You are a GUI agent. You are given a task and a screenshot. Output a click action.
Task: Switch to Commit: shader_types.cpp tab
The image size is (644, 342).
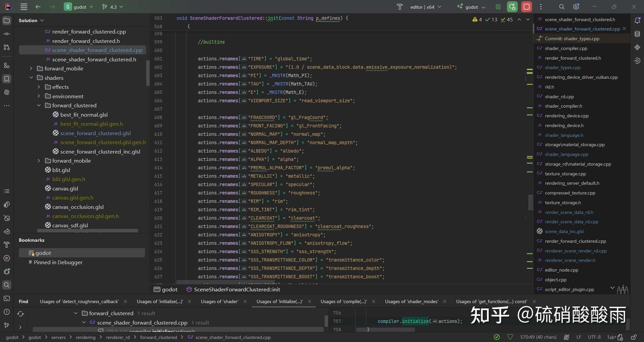[572, 38]
